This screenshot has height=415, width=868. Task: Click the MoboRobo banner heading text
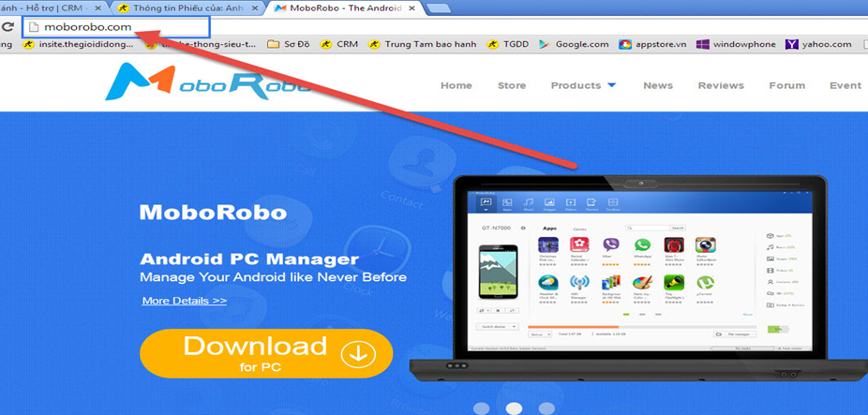tap(213, 213)
